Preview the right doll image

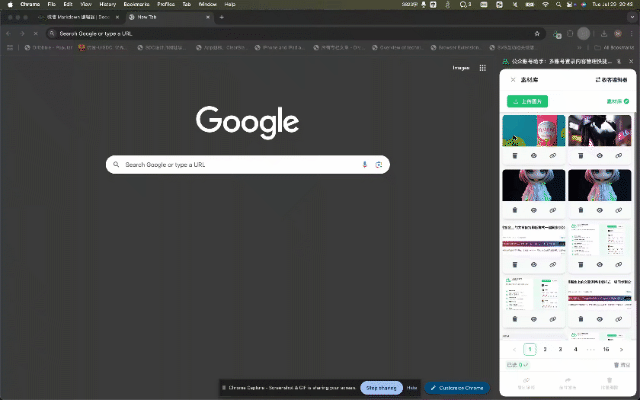(x=599, y=210)
